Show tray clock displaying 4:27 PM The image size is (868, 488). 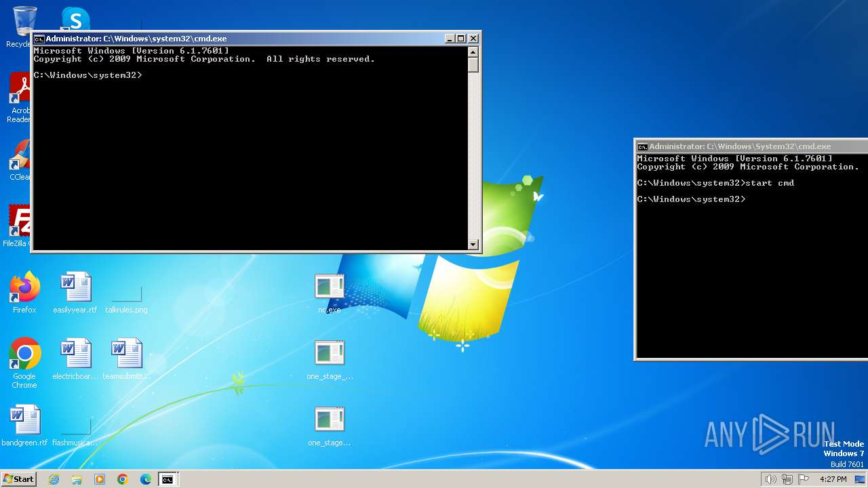[833, 479]
